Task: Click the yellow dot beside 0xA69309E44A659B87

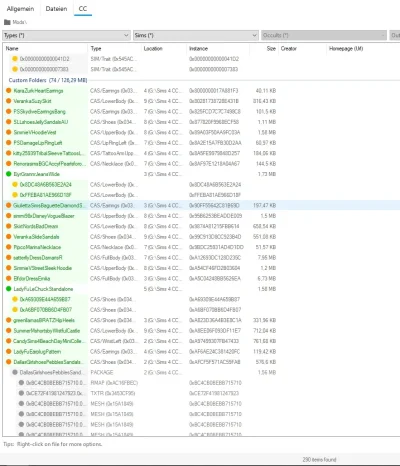Action: [x=15, y=299]
